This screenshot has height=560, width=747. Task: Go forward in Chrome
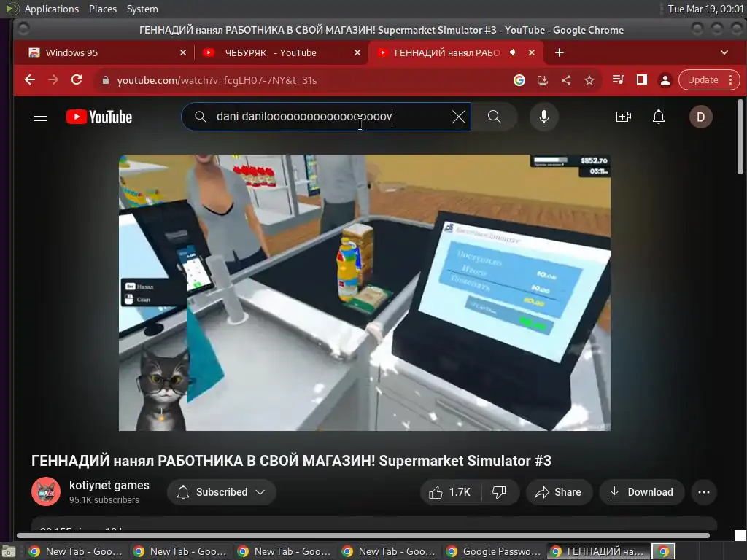[x=53, y=80]
